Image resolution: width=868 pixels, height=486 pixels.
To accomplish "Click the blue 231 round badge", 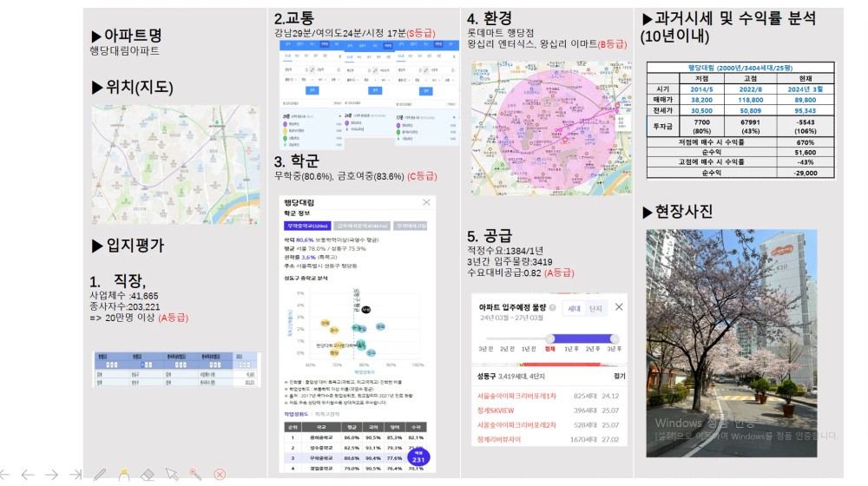I will pos(418,457).
